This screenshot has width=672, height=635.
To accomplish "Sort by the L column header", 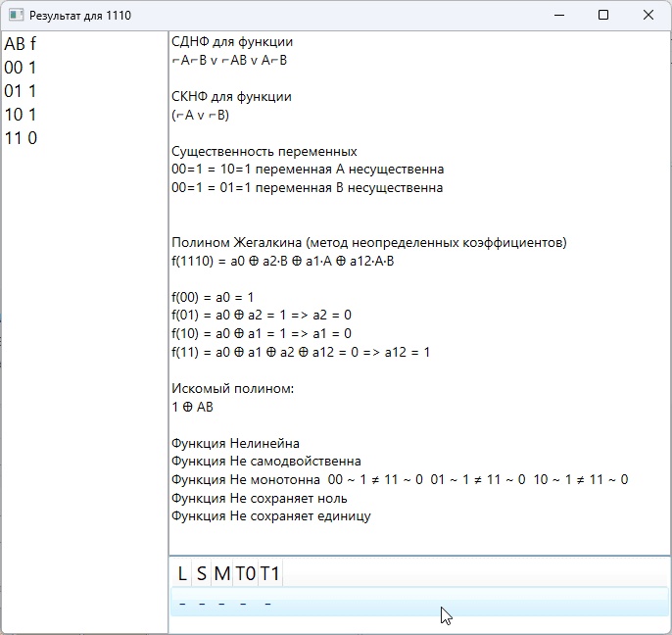I will [181, 573].
